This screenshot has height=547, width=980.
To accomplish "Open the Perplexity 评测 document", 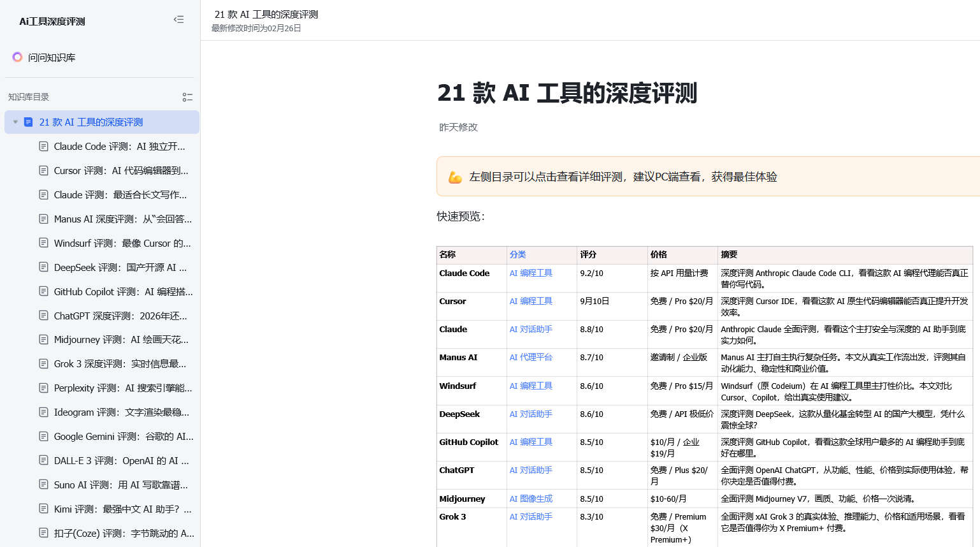I will pyautogui.click(x=123, y=388).
